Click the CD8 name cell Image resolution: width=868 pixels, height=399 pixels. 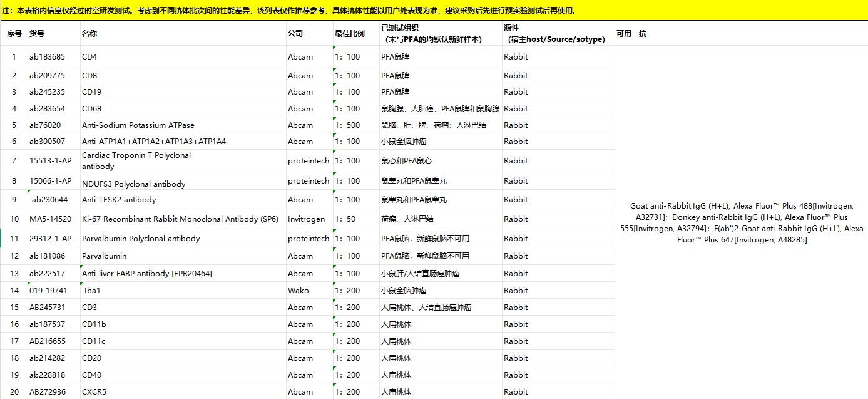tap(183, 75)
